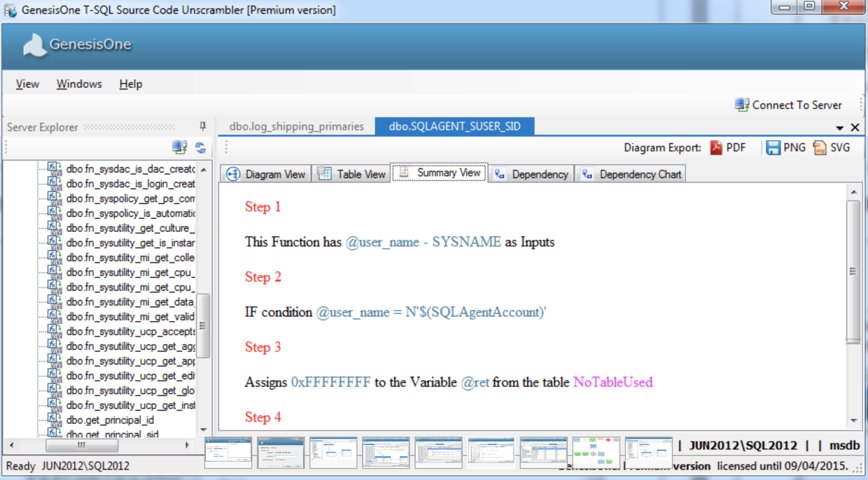This screenshot has width=868, height=480.
Task: Click the Connect To Server icon
Action: click(x=742, y=105)
